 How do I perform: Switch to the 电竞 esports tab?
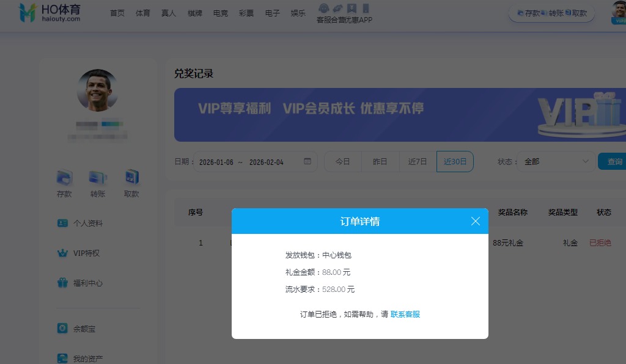(x=220, y=12)
